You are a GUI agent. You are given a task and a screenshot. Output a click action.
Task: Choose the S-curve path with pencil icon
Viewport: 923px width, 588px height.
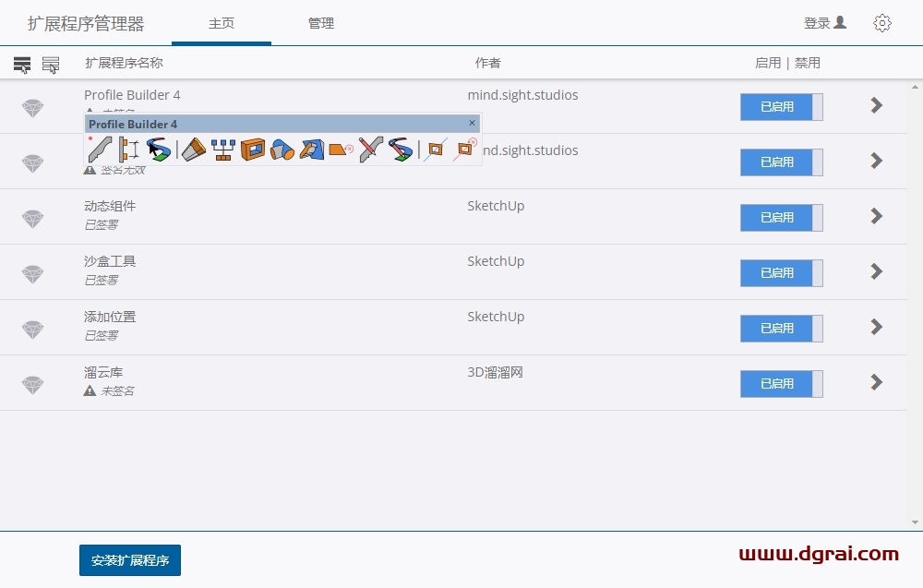point(401,150)
